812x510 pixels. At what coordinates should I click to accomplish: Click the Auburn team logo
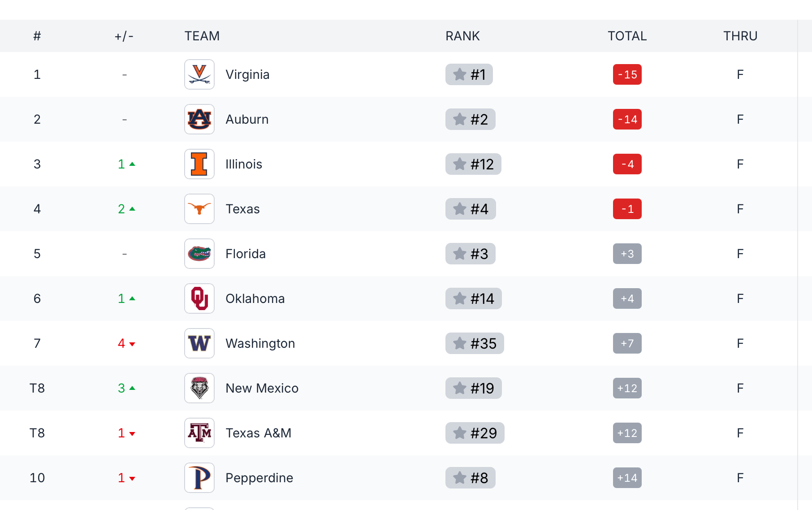point(199,119)
